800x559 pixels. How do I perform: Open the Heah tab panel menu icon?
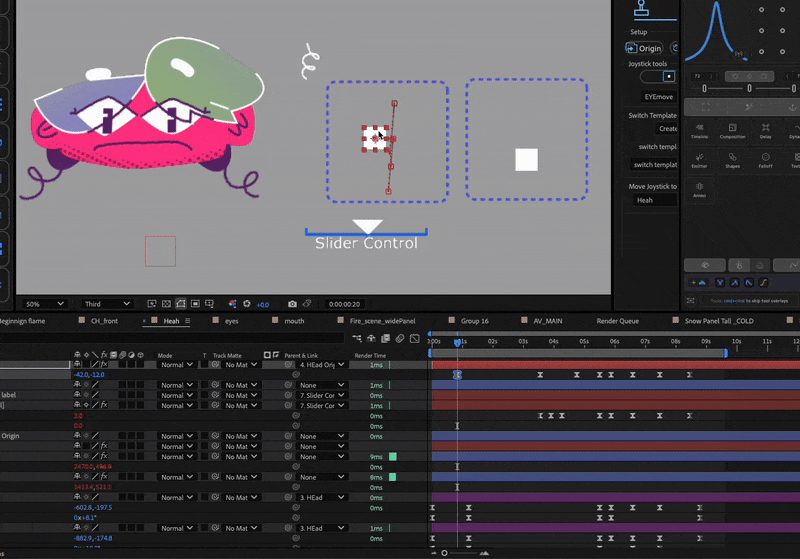[x=188, y=321]
